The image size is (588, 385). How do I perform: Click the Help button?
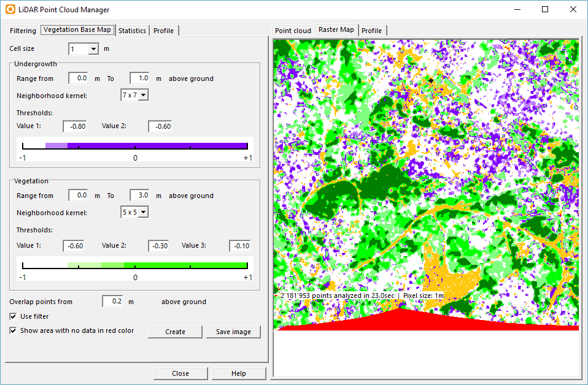(x=239, y=373)
